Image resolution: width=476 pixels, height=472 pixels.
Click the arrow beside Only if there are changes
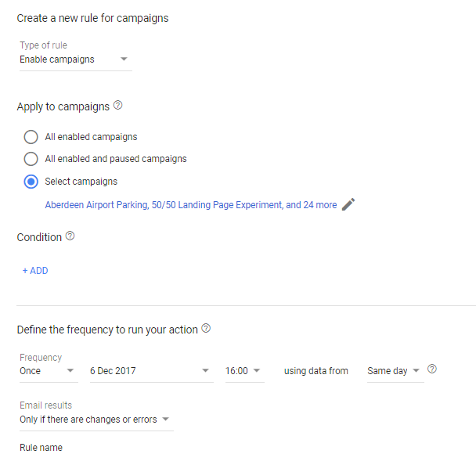(165, 420)
